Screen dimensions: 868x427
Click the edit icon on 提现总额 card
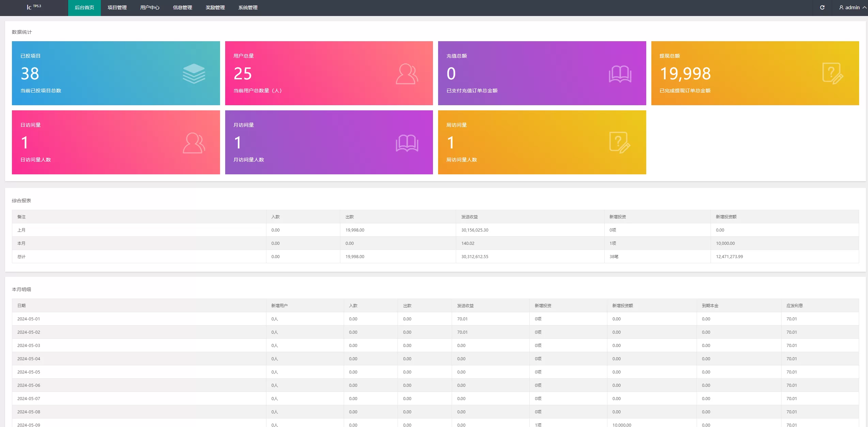click(833, 73)
